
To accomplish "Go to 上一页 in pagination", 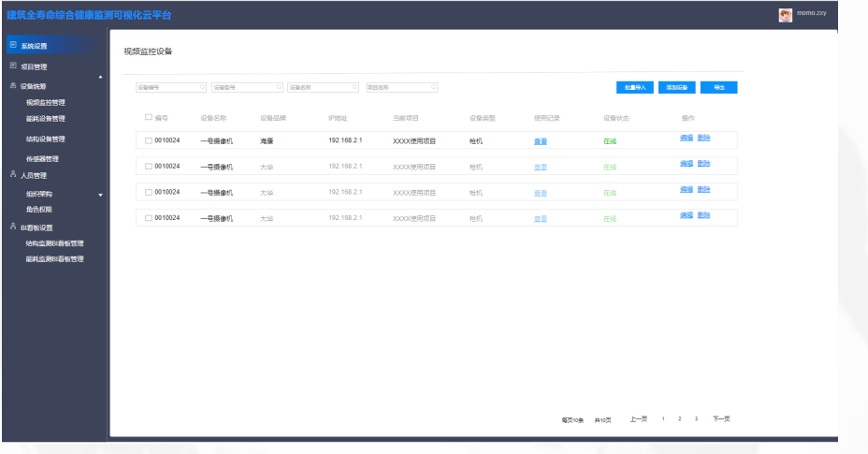I will (x=639, y=419).
